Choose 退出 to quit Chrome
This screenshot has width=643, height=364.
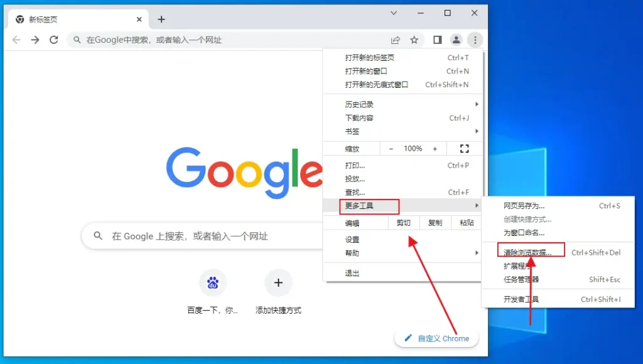click(x=403, y=273)
